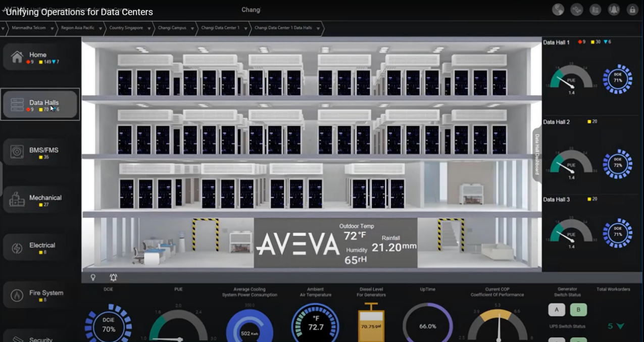Open the Country Singapore breadcrumb dropdown
This screenshot has width=644, height=342.
coord(149,28)
